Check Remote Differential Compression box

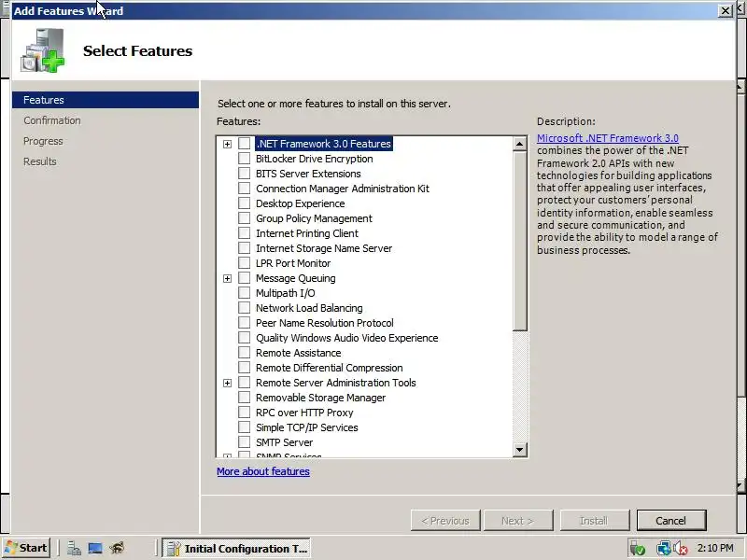244,368
